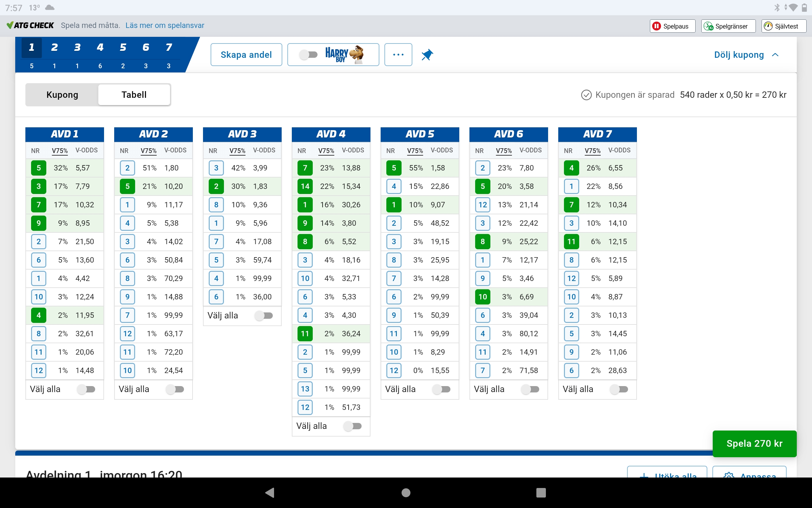Select horse 13 in AVD 4
The width and height of the screenshot is (812, 508).
pyautogui.click(x=305, y=389)
